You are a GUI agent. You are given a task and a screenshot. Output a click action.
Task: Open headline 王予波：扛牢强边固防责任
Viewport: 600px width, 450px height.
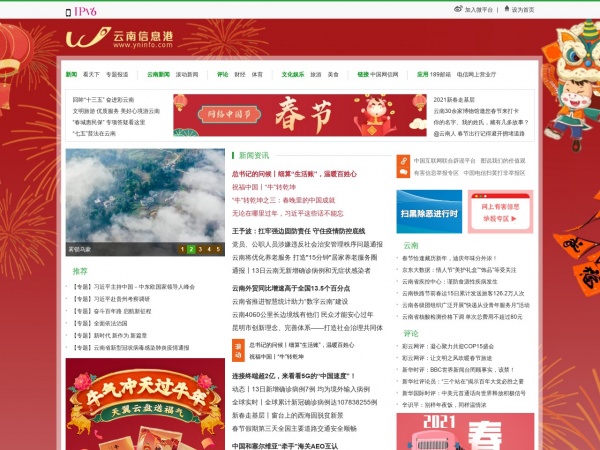298,231
